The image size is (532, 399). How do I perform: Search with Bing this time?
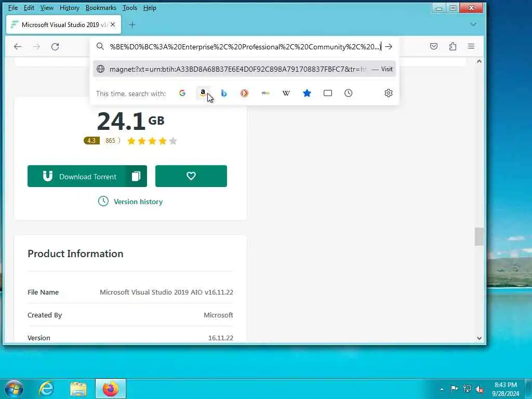pyautogui.click(x=223, y=93)
